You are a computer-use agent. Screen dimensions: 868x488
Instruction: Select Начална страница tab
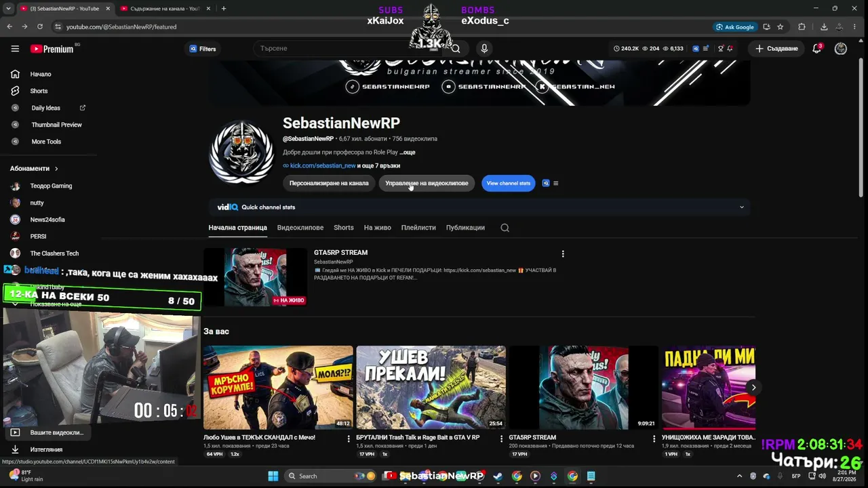pyautogui.click(x=237, y=228)
